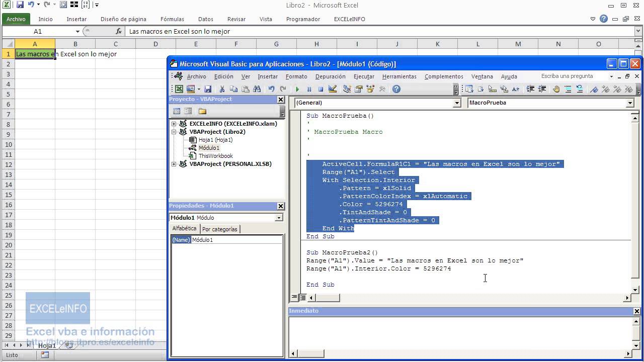The image size is (644, 362).
Task: Expand the EXCELeINFO.xlam project node
Action: click(x=174, y=124)
